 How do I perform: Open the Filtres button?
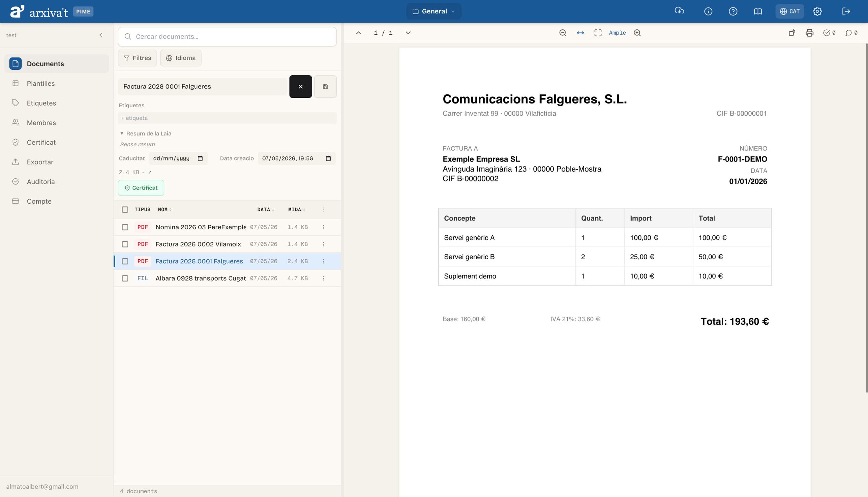[138, 58]
